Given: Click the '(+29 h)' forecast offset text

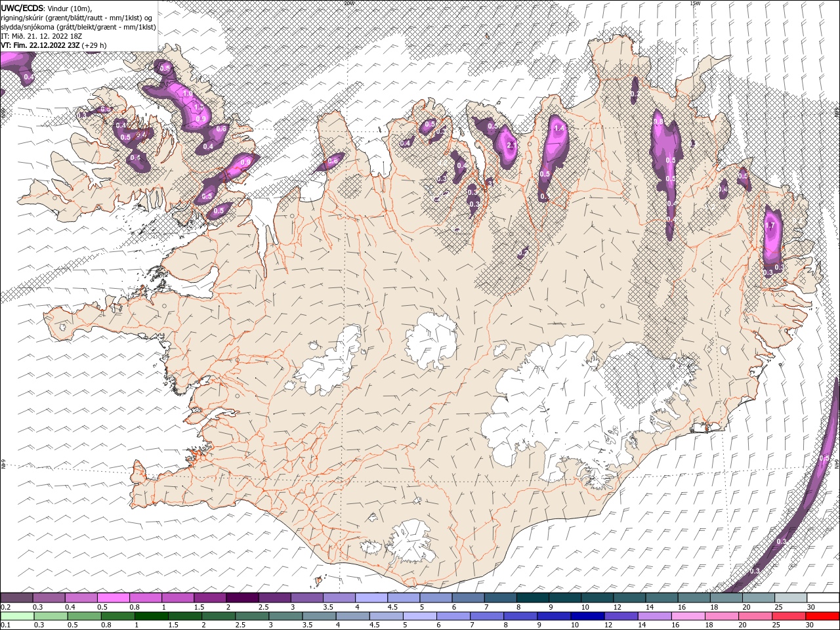Looking at the screenshot, I should point(94,45).
